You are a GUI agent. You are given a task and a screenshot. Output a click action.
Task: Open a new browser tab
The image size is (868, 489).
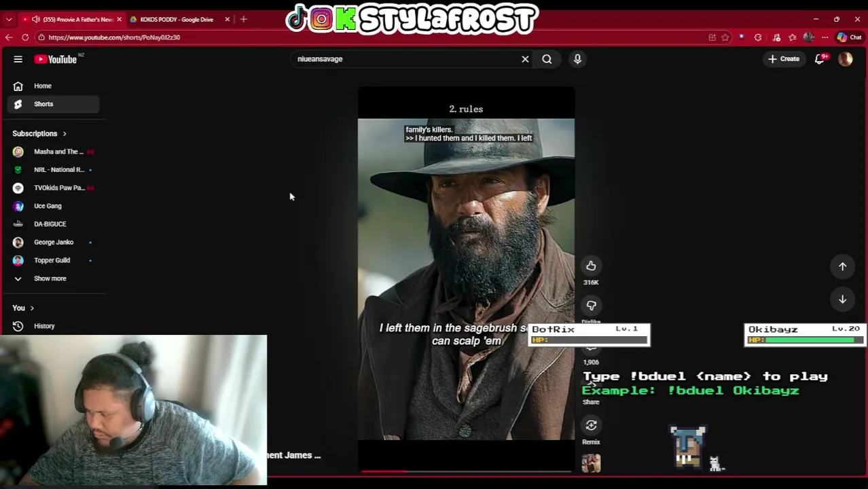click(x=243, y=19)
